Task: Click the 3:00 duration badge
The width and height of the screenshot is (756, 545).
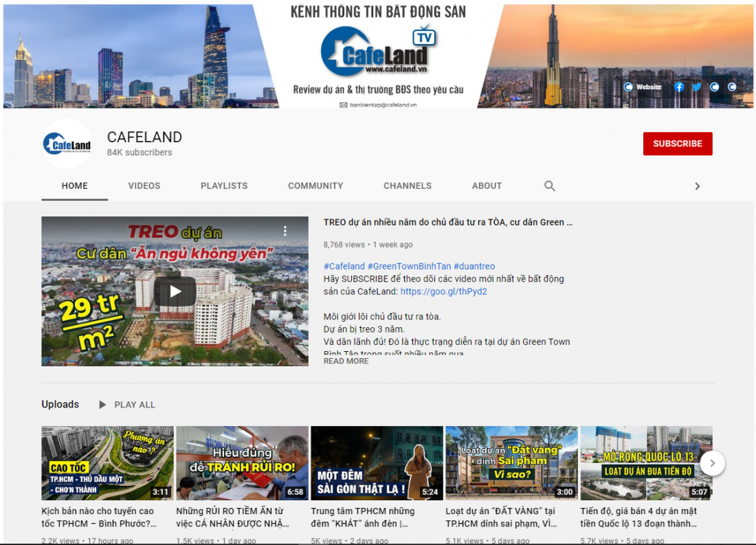Action: point(564,492)
